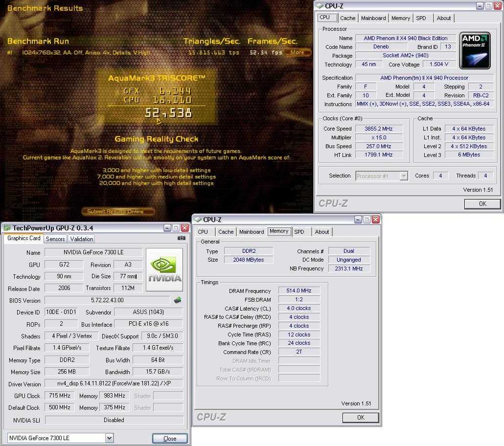Click the GPU name field NVIDIA GeForce 7300 LE
The height and width of the screenshot is (446, 504).
[93, 252]
